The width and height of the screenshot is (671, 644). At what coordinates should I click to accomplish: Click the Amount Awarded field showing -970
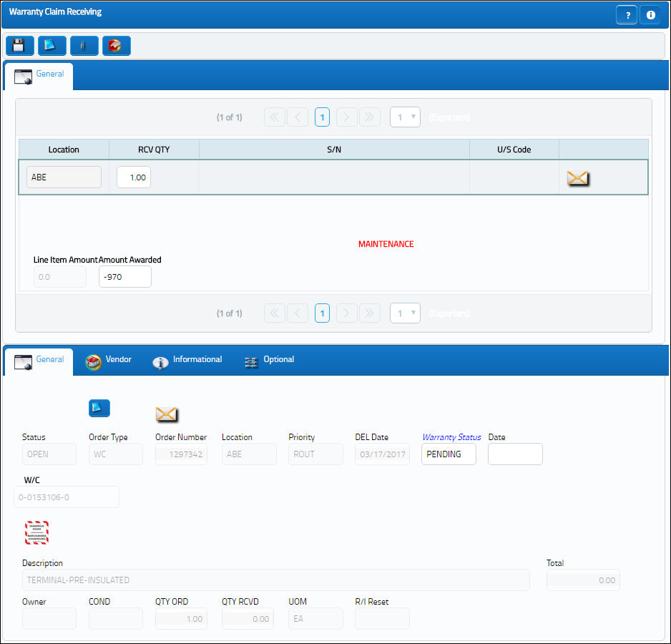(x=125, y=277)
